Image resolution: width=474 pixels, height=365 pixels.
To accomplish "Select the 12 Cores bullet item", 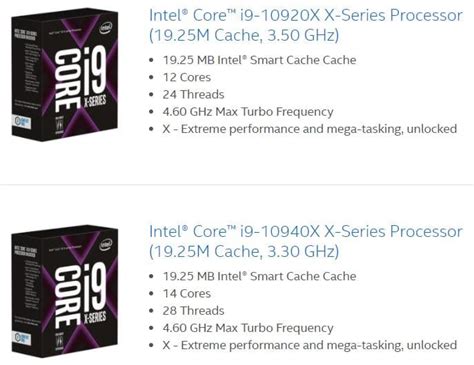I will [187, 77].
